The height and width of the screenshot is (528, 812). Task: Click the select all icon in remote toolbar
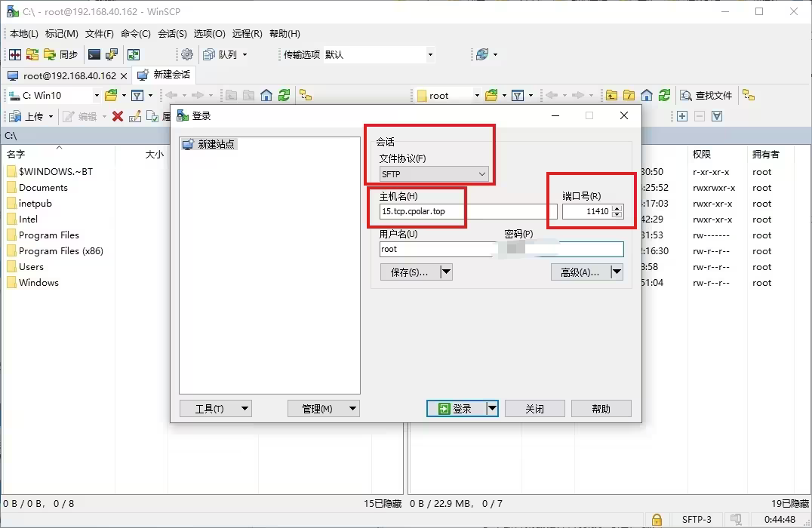click(x=717, y=116)
